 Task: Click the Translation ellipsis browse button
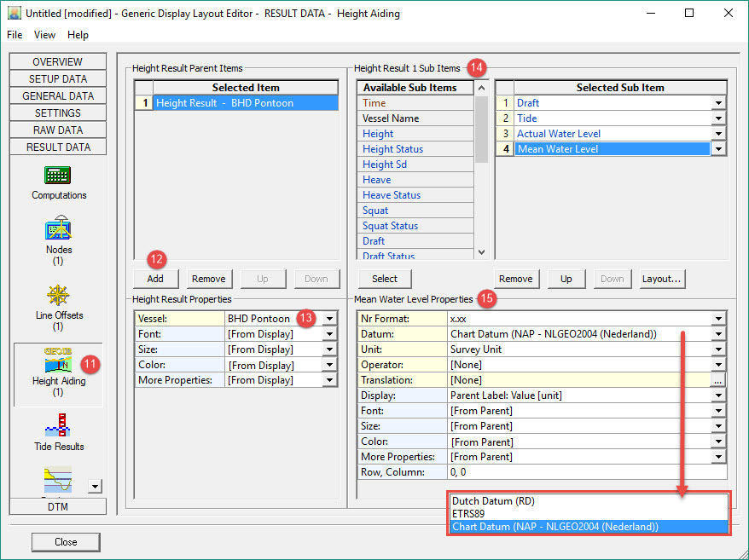click(718, 380)
